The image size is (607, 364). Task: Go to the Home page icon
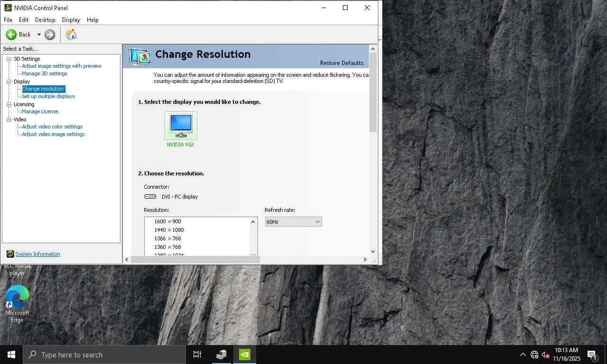pyautogui.click(x=71, y=35)
